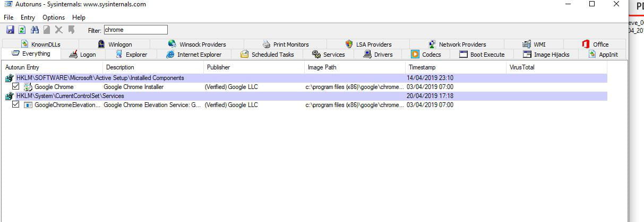Select the LSA Providers tab
644x222 pixels.
368,45
